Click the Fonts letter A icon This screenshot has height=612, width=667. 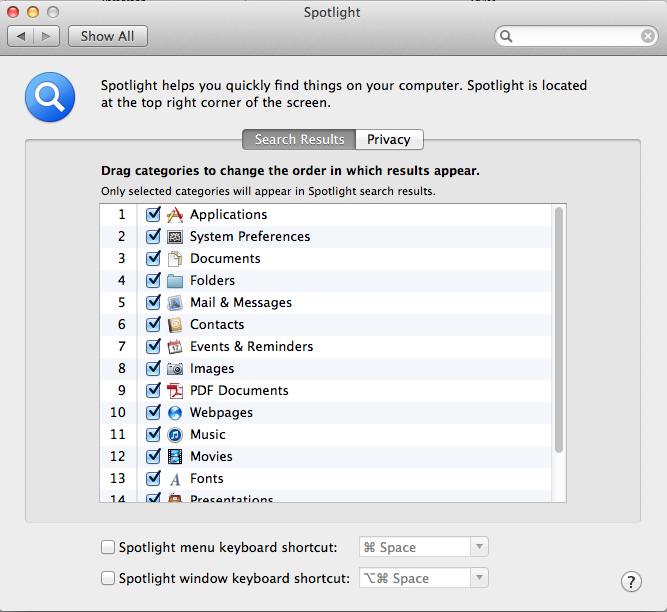point(175,479)
